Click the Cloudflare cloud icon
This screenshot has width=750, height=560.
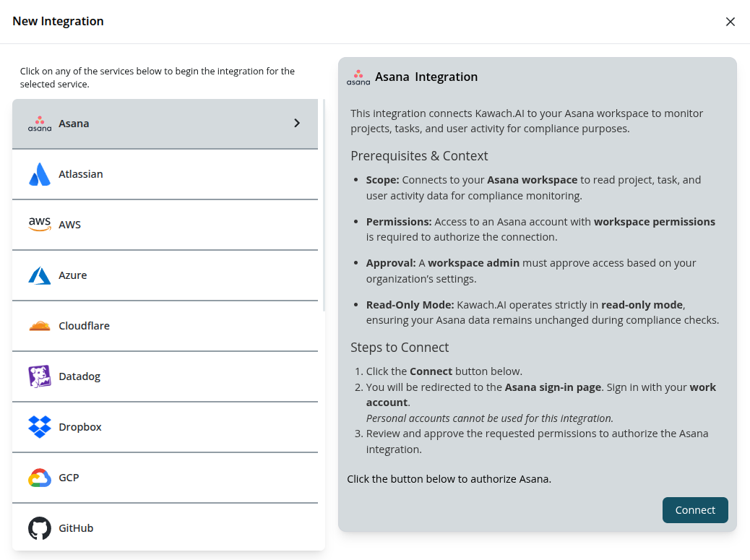(40, 326)
